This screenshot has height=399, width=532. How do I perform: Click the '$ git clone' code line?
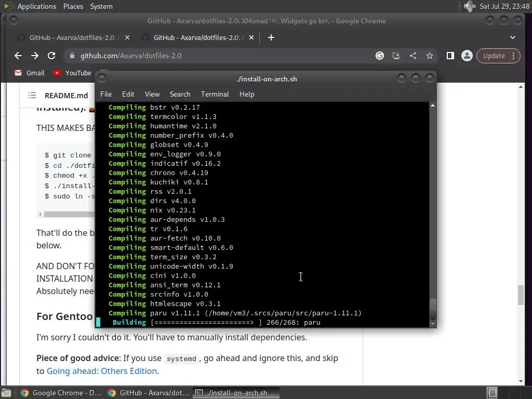coord(68,155)
